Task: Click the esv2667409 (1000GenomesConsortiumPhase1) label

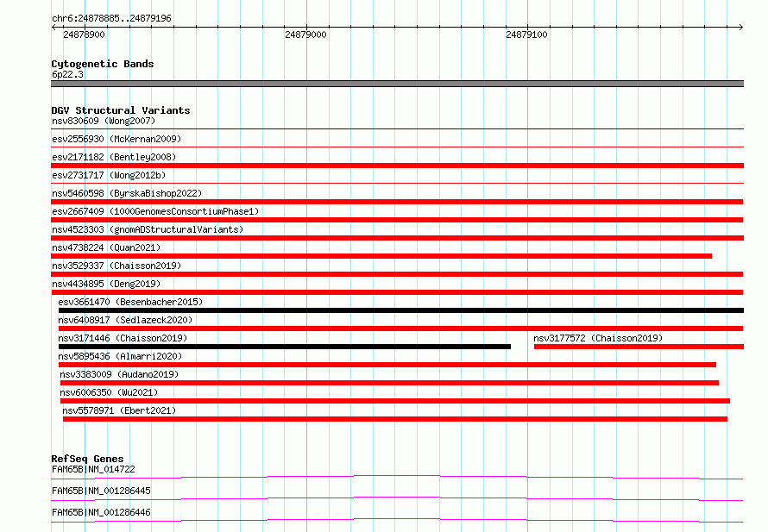Action: pos(155,211)
